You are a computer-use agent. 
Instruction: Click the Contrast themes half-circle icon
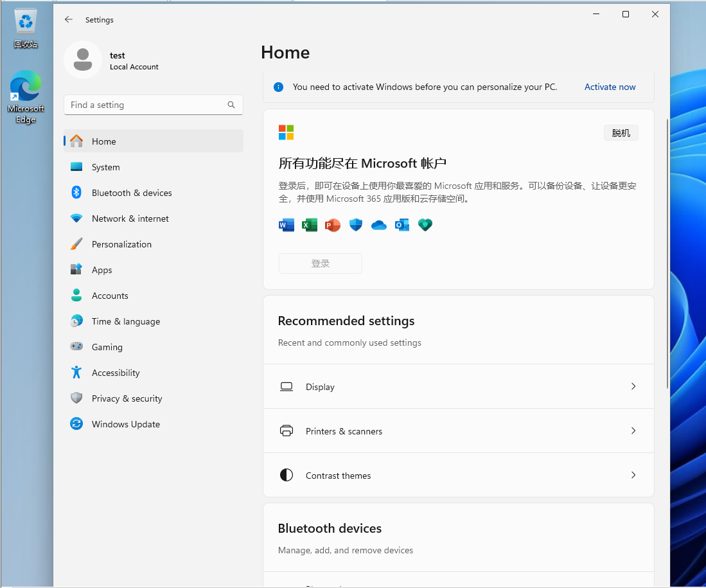287,475
